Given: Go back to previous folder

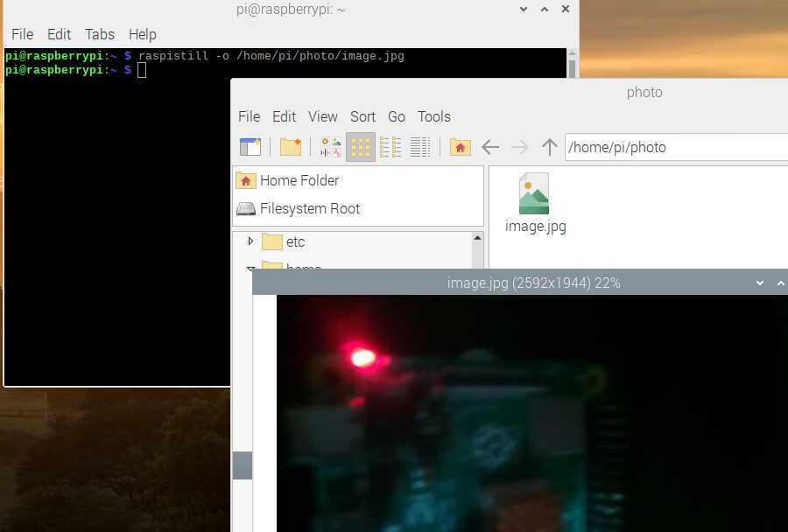Looking at the screenshot, I should 490,147.
